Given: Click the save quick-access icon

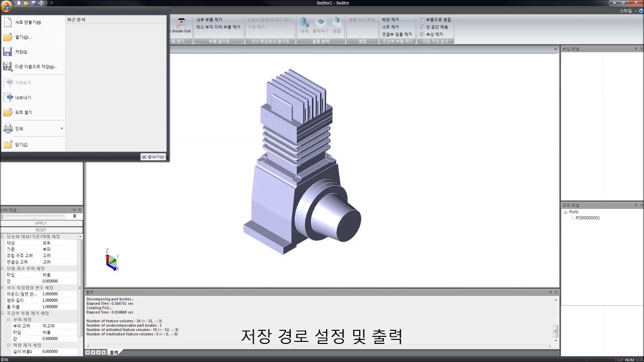Looking at the screenshot, I should point(34,3).
